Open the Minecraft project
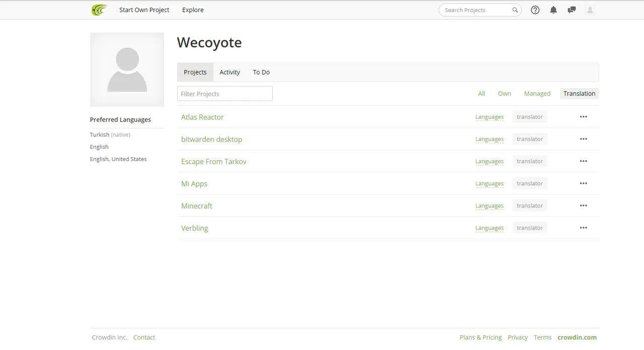 197,205
